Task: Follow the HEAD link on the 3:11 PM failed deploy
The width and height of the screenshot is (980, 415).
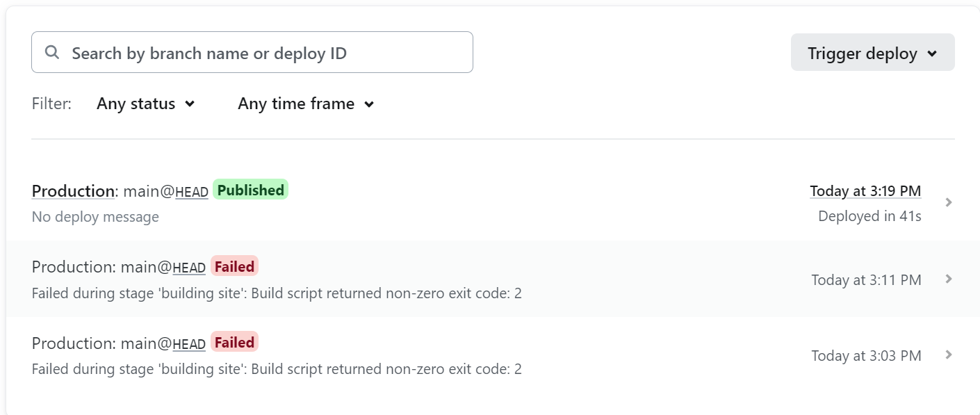Action: (x=189, y=268)
